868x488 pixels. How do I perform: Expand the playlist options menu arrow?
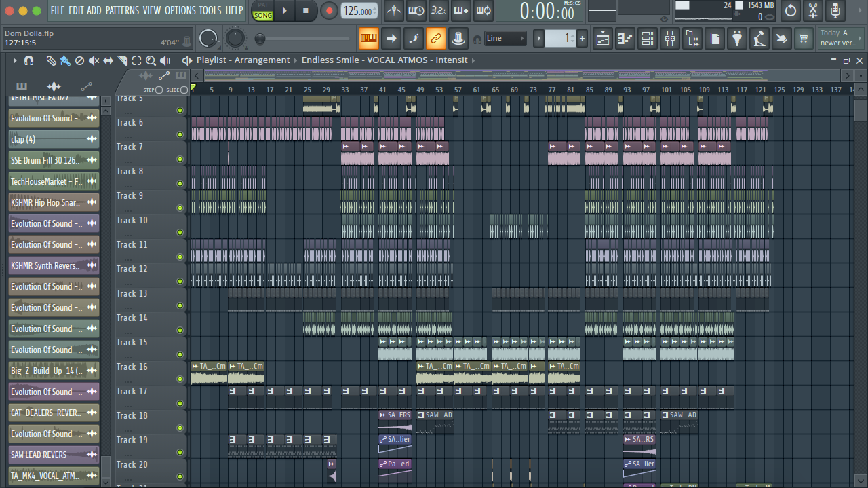click(x=14, y=61)
